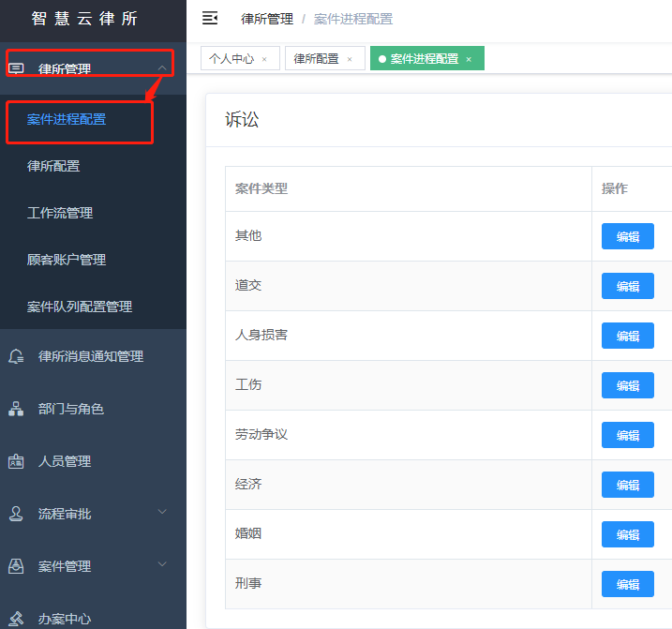
Task: Click the 操作 column header
Action: 615,188
